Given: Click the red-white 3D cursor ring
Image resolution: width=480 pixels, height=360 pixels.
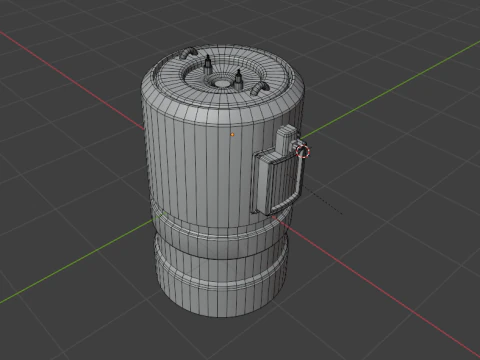Looking at the screenshot, I should click(303, 151).
